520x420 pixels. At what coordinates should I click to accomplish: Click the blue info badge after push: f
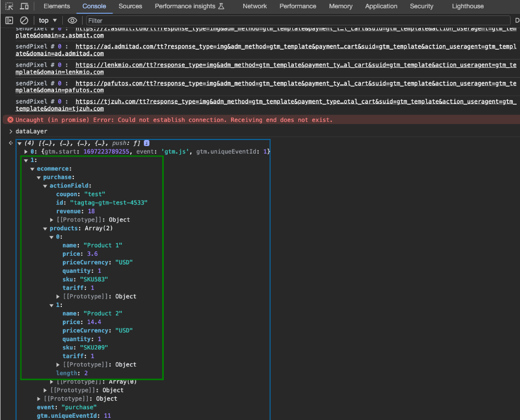146,143
